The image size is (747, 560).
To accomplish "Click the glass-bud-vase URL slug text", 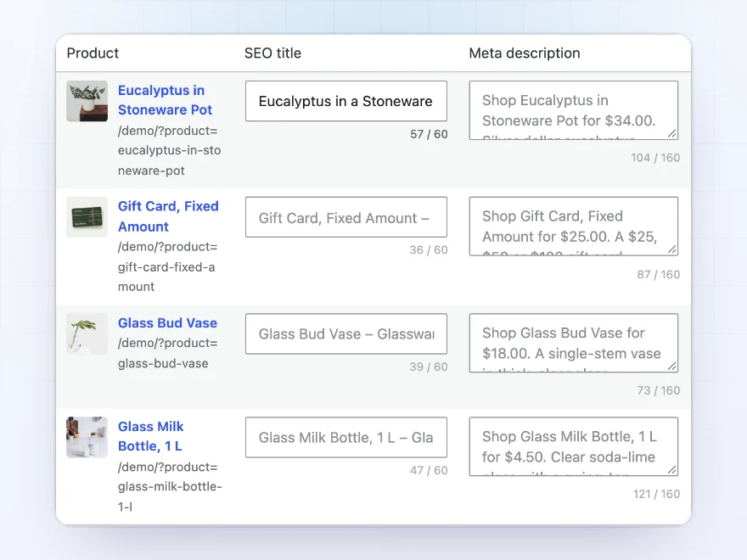I will (167, 353).
